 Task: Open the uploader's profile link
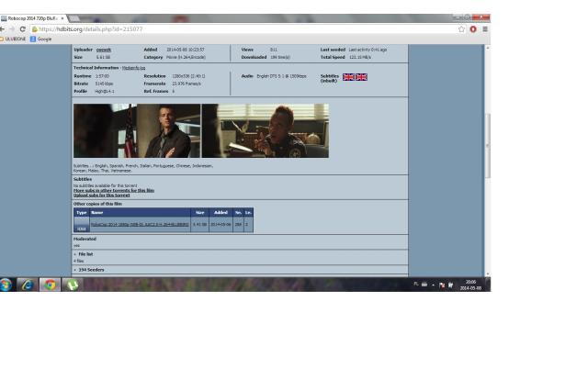click(104, 50)
